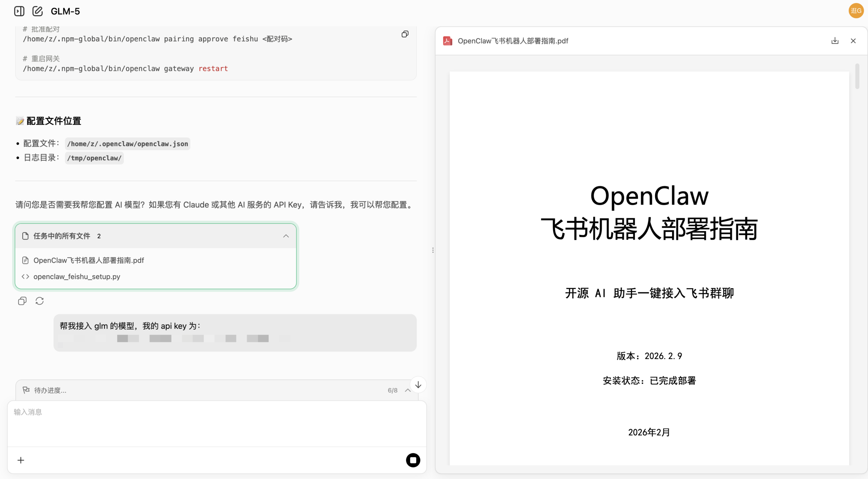Grab the panel divider handle dots
868x479 pixels.
(433, 250)
